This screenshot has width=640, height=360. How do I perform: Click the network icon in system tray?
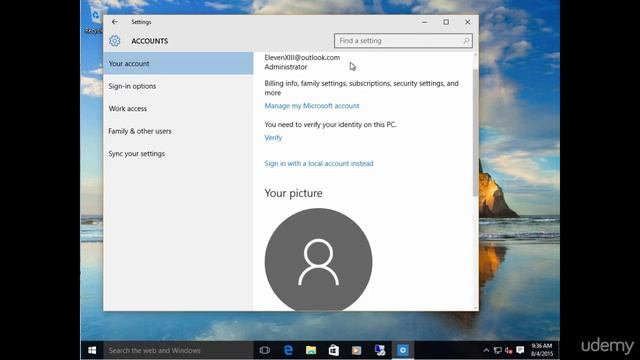point(498,350)
